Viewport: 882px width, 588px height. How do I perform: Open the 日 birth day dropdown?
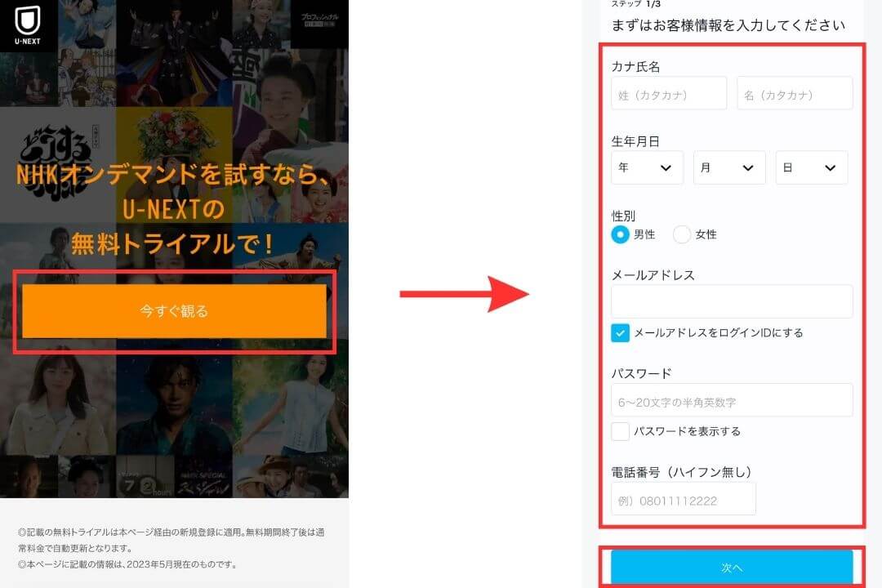pos(811,167)
